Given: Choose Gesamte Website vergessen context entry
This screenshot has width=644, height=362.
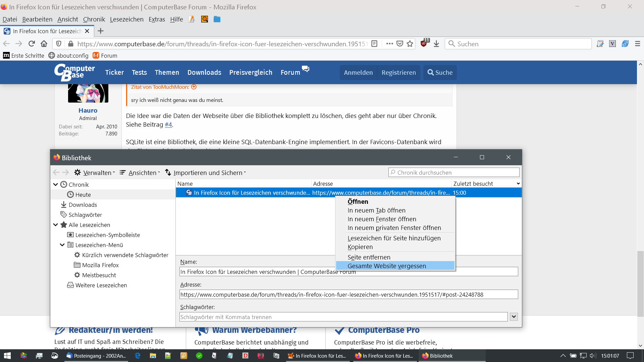Looking at the screenshot, I should (x=387, y=266).
